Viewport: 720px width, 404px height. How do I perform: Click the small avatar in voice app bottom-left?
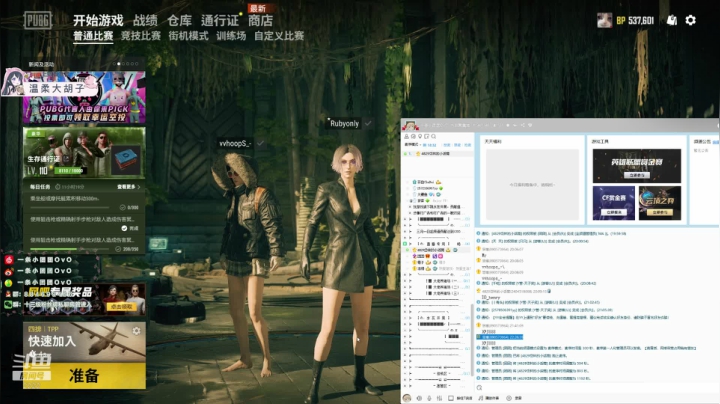pos(407,398)
